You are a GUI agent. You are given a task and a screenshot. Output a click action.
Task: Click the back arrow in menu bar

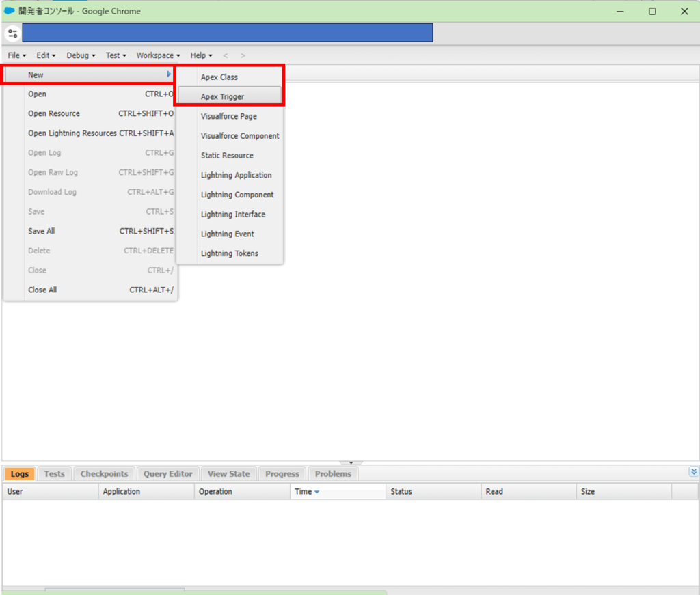coord(226,55)
